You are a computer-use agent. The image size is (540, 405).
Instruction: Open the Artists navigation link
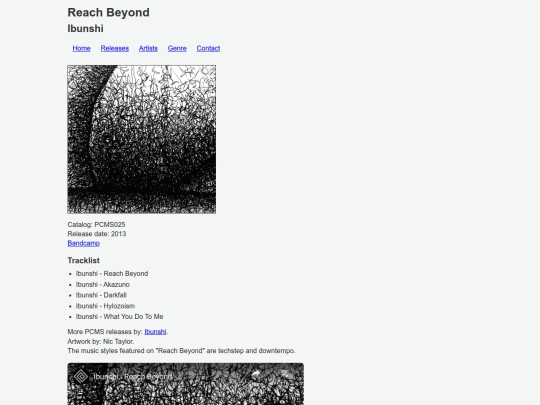pyautogui.click(x=148, y=48)
